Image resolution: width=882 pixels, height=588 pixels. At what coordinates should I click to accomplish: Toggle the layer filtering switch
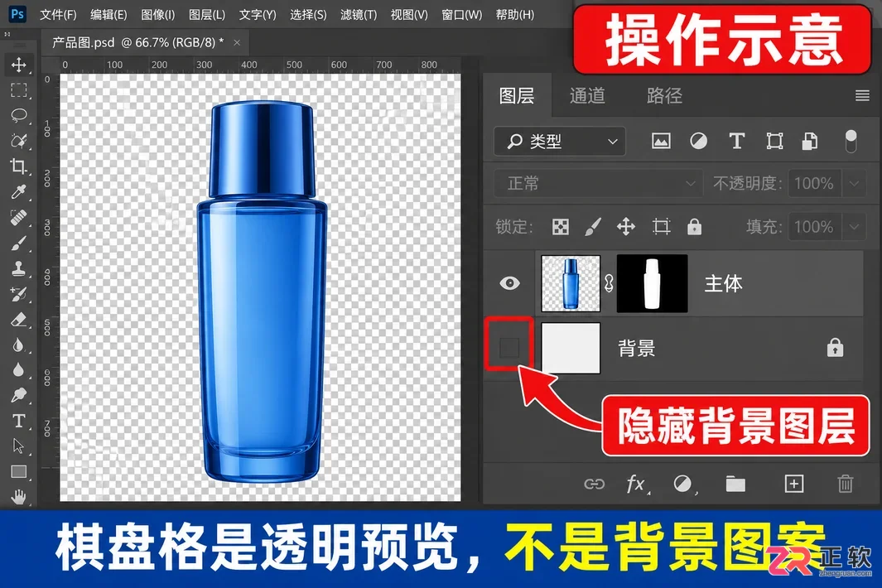click(x=851, y=142)
